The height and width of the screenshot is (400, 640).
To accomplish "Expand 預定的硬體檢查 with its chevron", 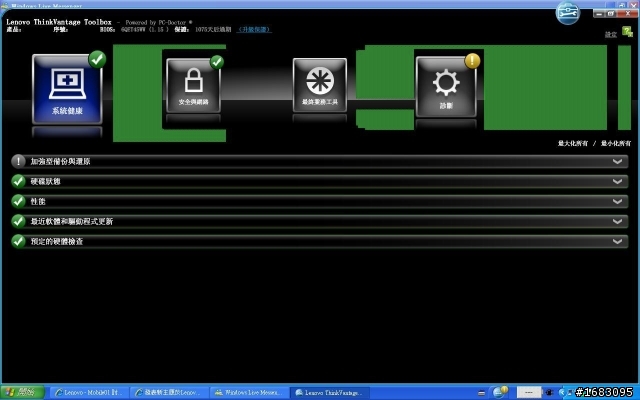I will pyautogui.click(x=617, y=242).
